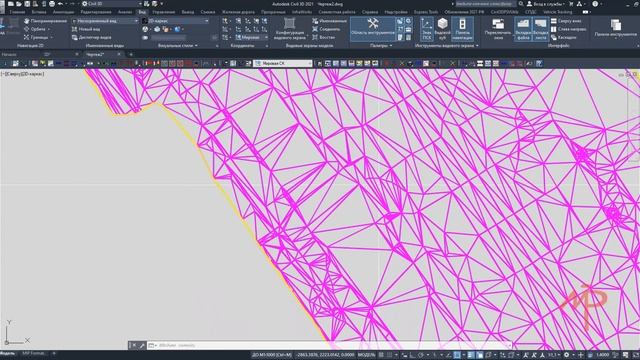This screenshot has width=640, height=360.
Task: Switch to the Главная ribbon tab
Action: [17, 12]
